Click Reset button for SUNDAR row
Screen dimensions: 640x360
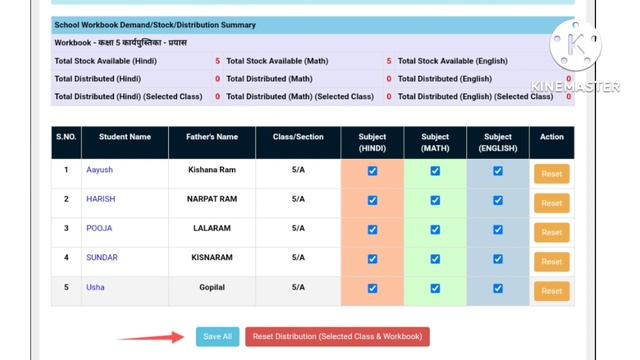click(x=551, y=262)
